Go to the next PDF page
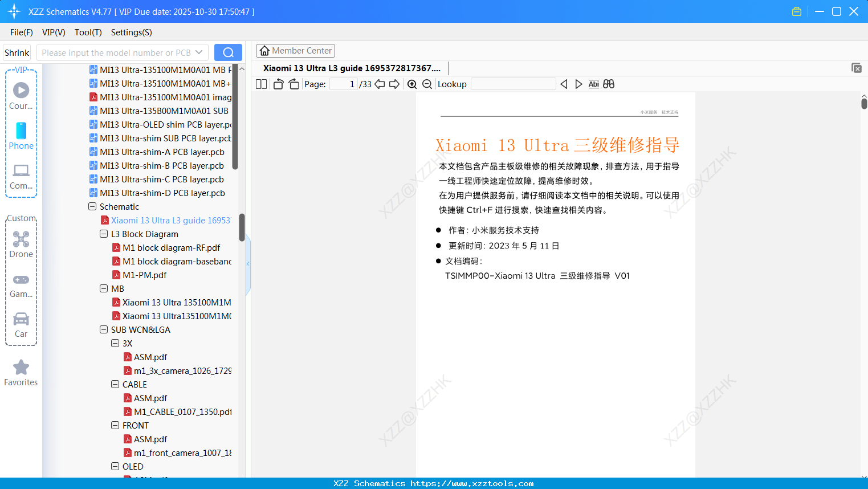The height and width of the screenshot is (489, 868). [394, 84]
